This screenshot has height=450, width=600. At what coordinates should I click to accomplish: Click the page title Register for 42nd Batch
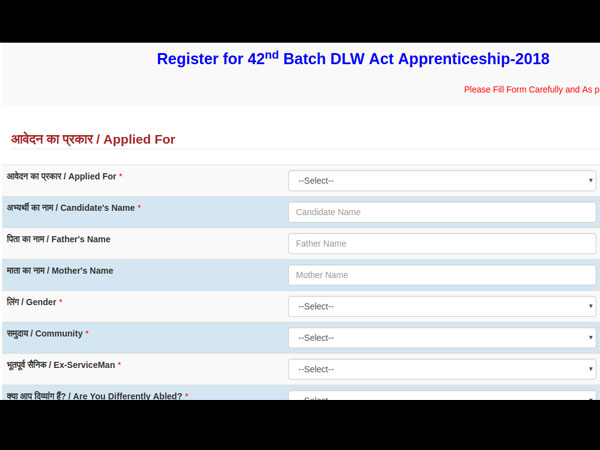click(353, 58)
